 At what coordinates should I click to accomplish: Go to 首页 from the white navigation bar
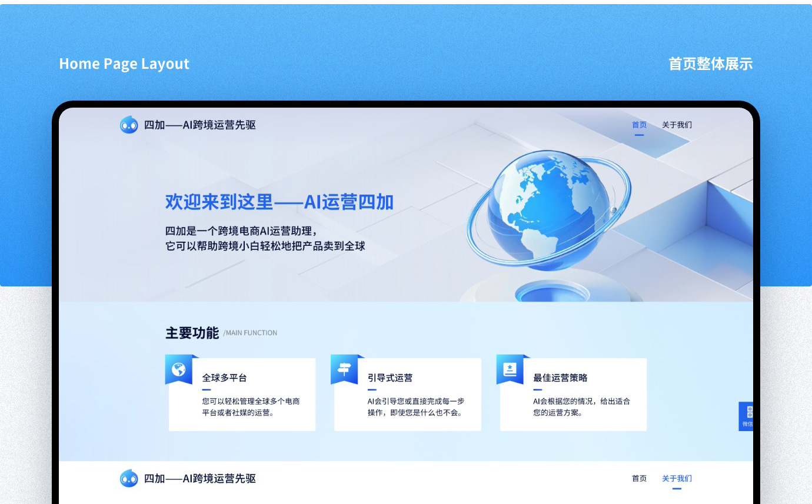tap(639, 479)
